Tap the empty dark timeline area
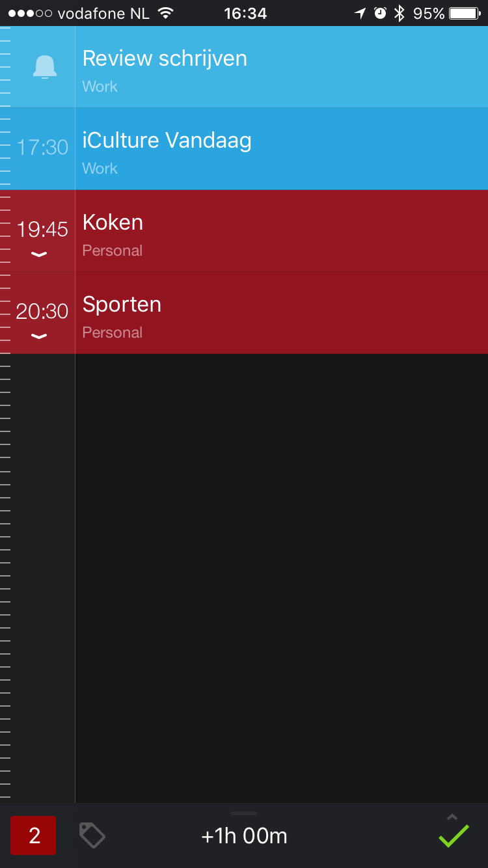The image size is (488, 868). click(281, 578)
